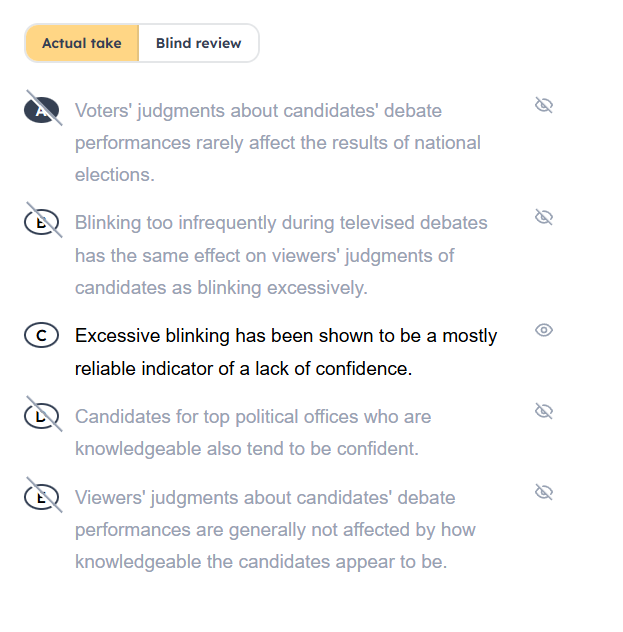Click the line 'candidates as blinking excessively'
623x632 pixels.
coord(221,288)
